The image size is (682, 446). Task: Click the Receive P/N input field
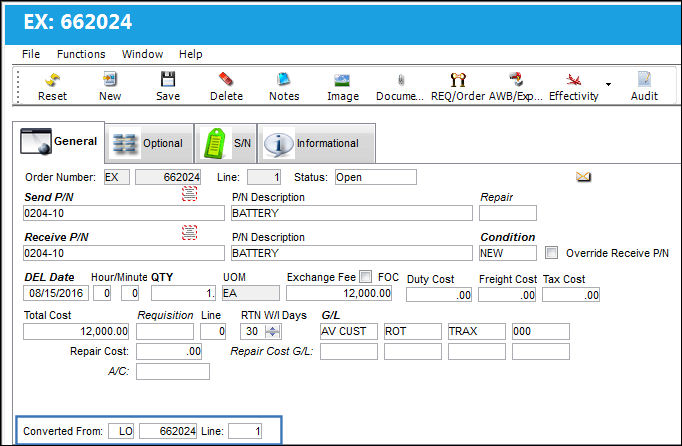coord(124,253)
